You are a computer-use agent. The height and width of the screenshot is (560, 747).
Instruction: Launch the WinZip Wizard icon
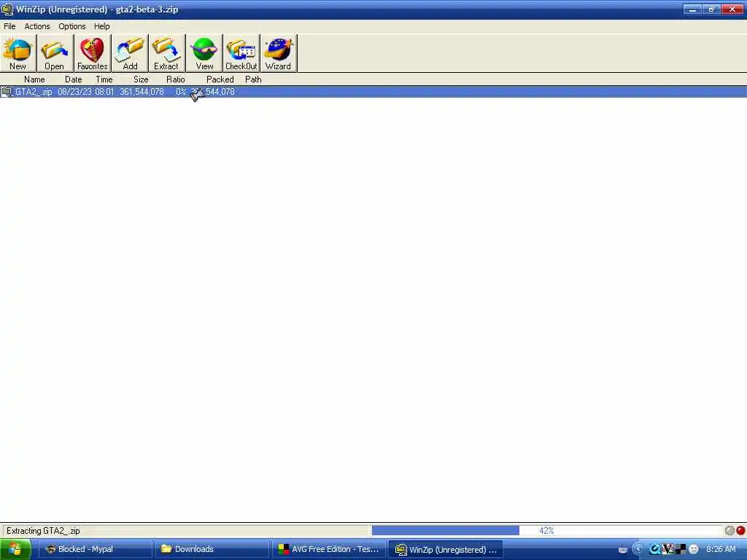pyautogui.click(x=278, y=52)
